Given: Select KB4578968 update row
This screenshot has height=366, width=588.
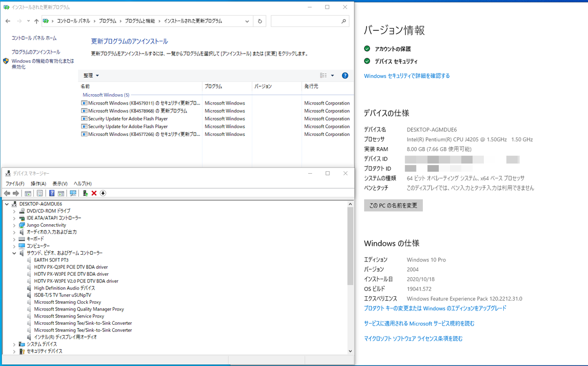Looking at the screenshot, I should [215, 111].
